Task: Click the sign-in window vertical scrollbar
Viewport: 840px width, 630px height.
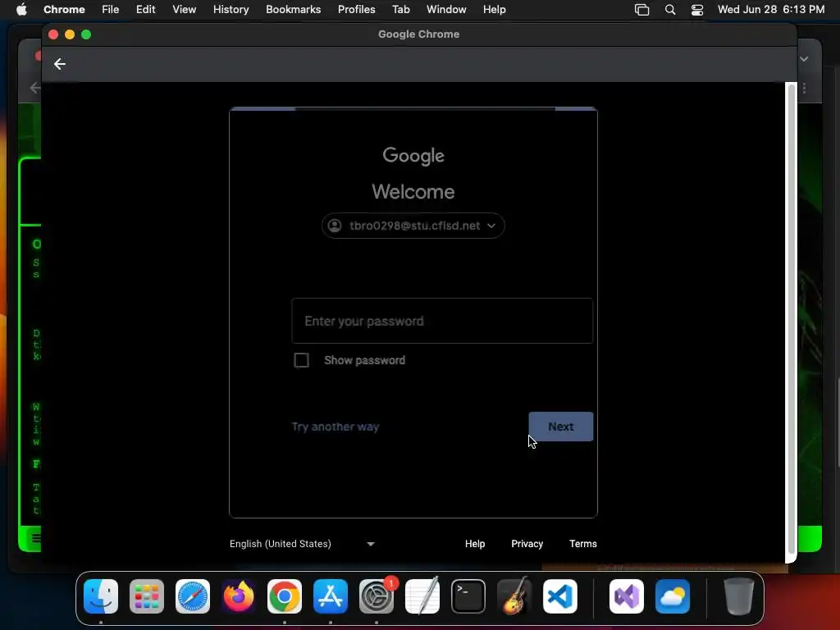Action: pos(791,319)
